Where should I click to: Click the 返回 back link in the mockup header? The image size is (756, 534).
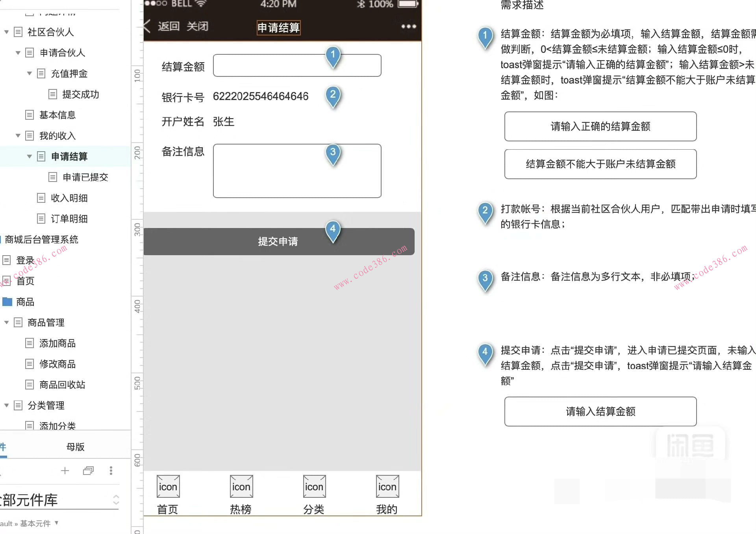tap(169, 26)
